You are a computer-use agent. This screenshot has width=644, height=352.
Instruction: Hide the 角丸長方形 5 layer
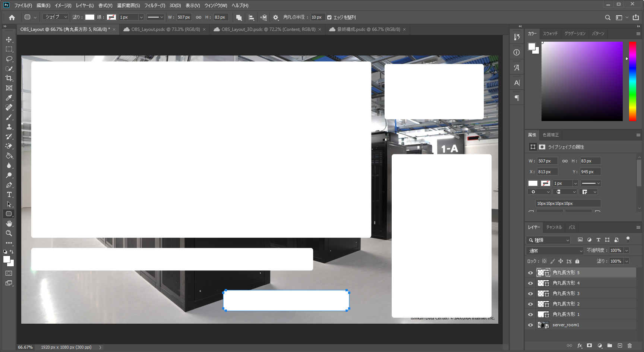point(530,273)
